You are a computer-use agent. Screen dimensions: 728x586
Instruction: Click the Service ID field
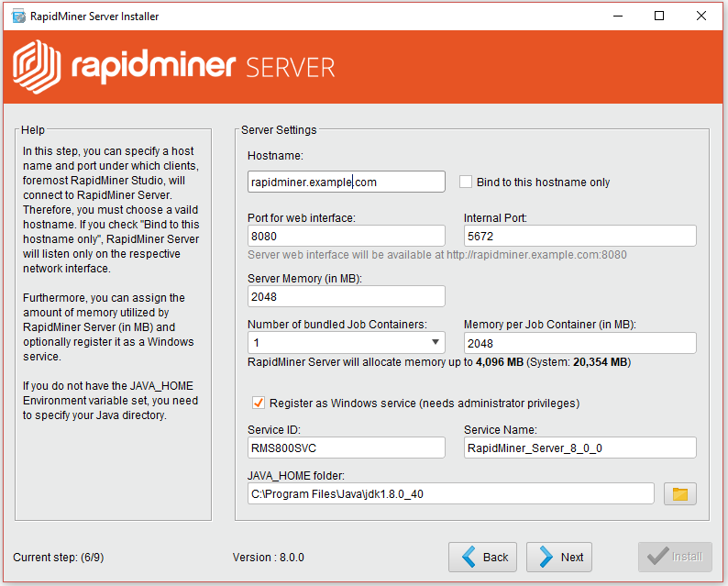[x=346, y=448]
